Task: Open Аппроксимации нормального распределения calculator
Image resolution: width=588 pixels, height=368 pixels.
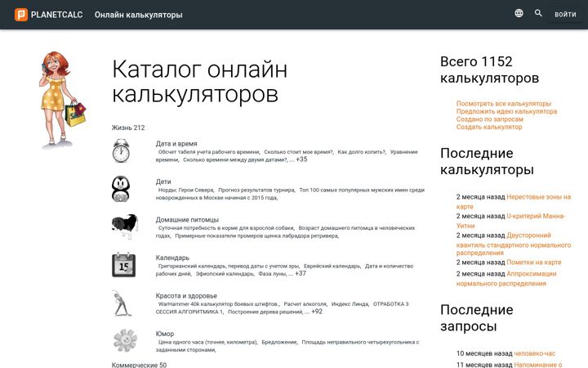Action: (506, 279)
